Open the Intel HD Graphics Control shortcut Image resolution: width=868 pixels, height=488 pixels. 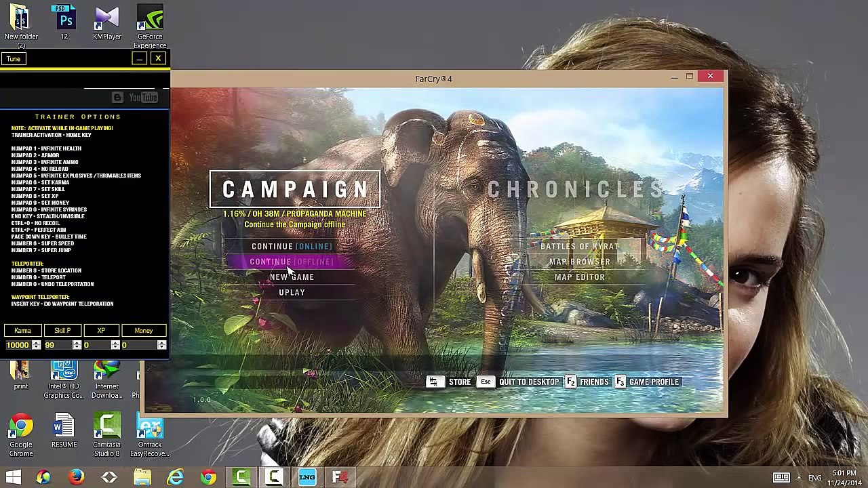pyautogui.click(x=64, y=380)
